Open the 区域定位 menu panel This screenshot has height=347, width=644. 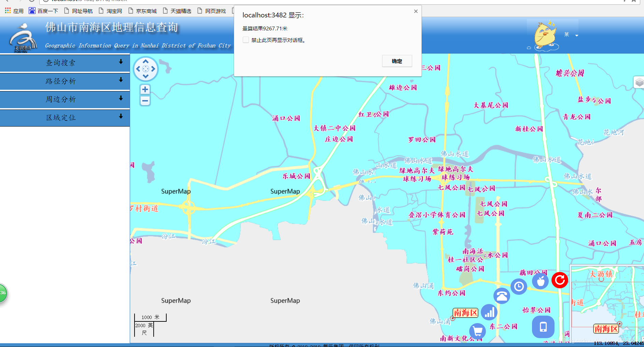click(65, 118)
